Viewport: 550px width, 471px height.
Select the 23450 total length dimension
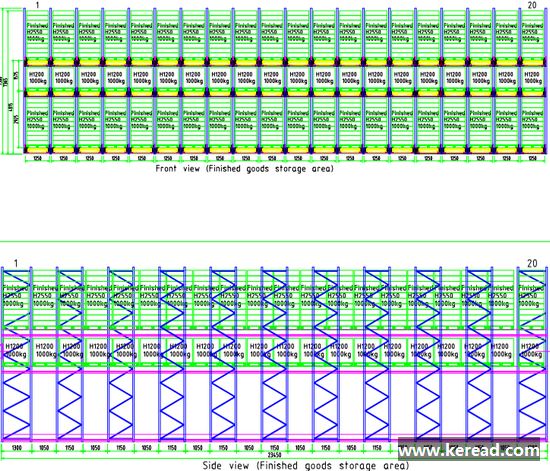(x=274, y=455)
